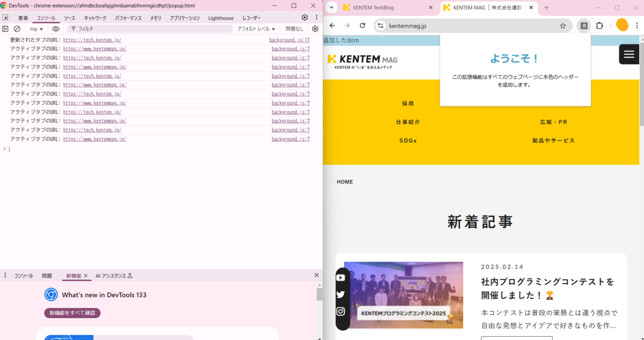The image size is (644, 340).
Task: Open the orange Chrome profile avatar
Action: (x=622, y=25)
